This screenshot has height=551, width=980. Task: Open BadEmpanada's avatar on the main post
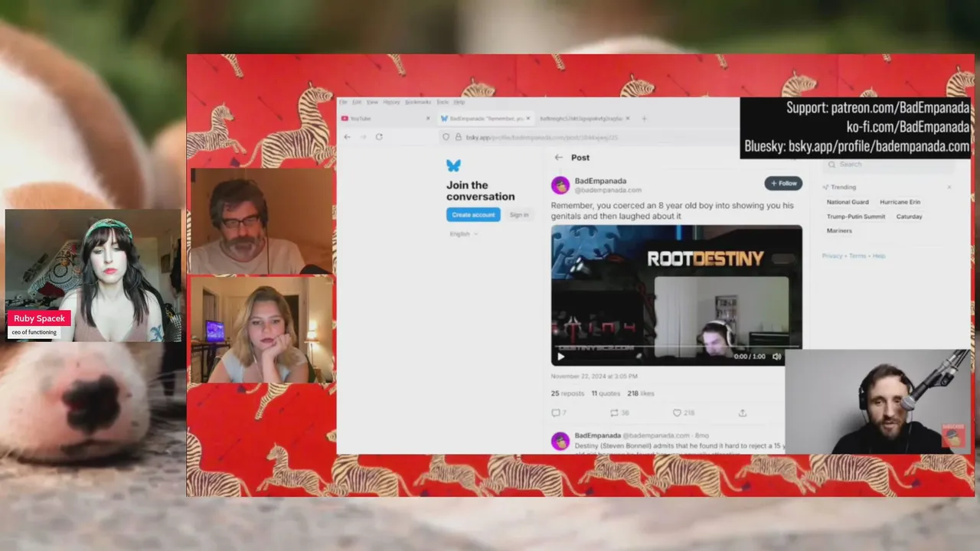(x=560, y=185)
